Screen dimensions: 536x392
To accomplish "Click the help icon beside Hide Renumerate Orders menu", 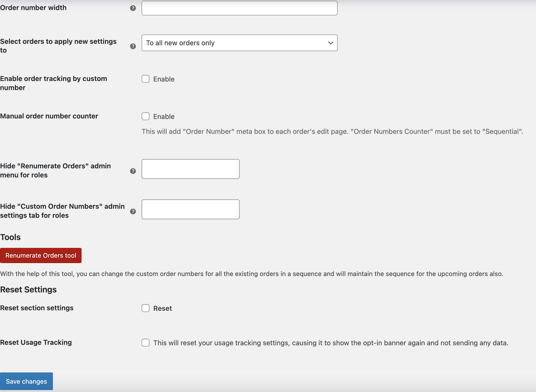I will pyautogui.click(x=133, y=171).
